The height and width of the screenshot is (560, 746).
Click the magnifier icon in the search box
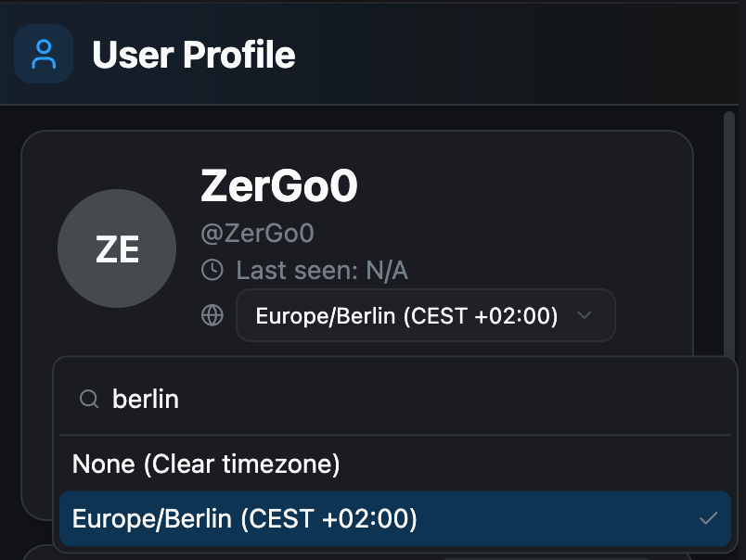pyautogui.click(x=89, y=399)
